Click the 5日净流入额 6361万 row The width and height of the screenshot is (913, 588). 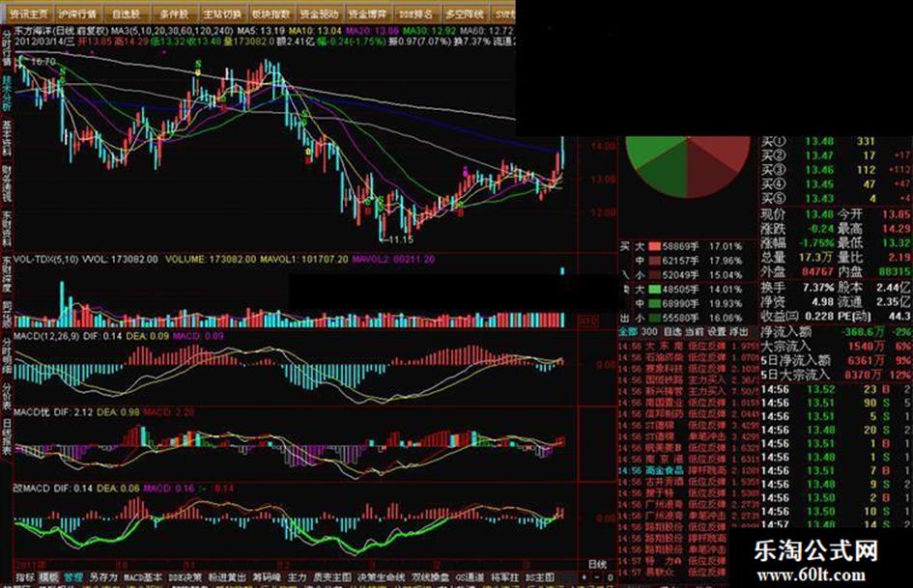tap(835, 361)
